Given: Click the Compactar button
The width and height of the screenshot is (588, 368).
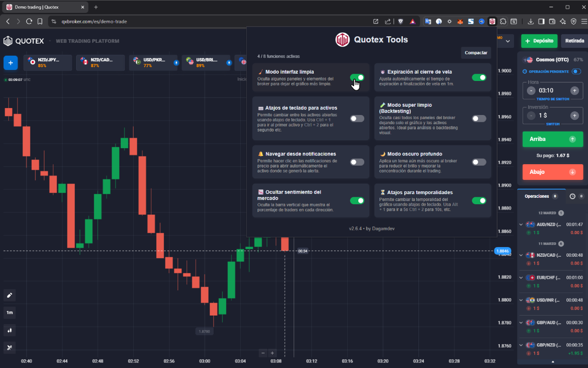Looking at the screenshot, I should pos(476,53).
